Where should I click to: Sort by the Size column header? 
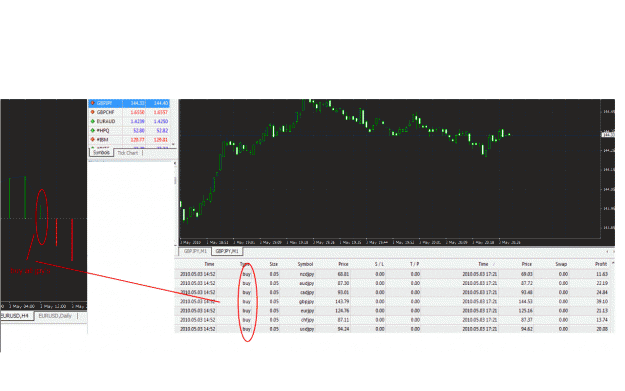pyautogui.click(x=273, y=264)
